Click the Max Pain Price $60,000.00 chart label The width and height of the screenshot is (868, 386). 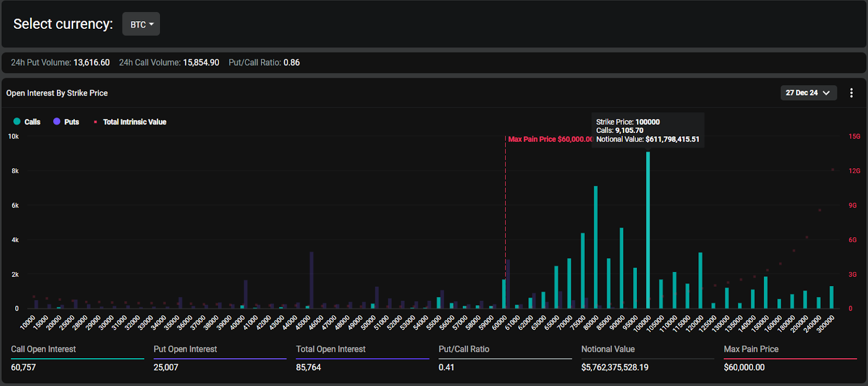pyautogui.click(x=550, y=139)
